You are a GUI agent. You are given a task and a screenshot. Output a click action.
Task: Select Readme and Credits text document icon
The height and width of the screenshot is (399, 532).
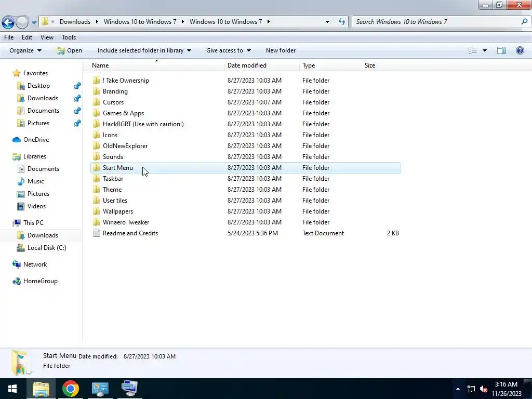point(97,233)
